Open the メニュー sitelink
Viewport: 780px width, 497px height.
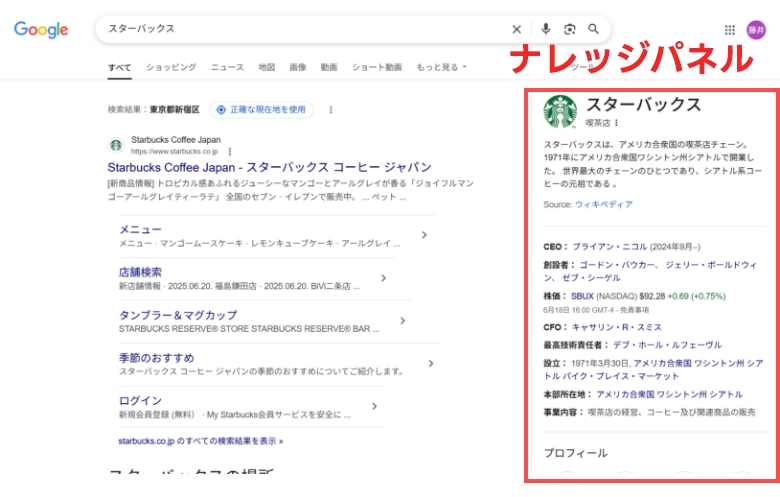tap(140, 229)
